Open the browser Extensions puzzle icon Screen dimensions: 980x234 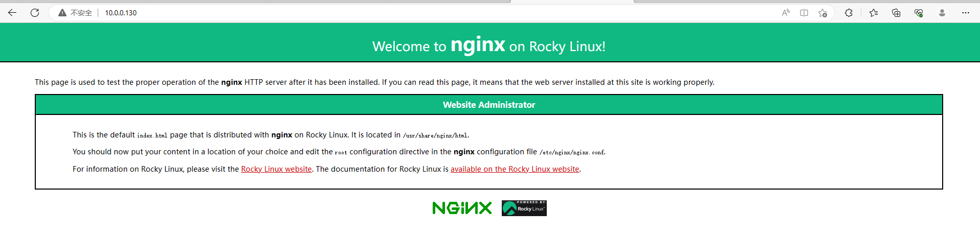(849, 13)
